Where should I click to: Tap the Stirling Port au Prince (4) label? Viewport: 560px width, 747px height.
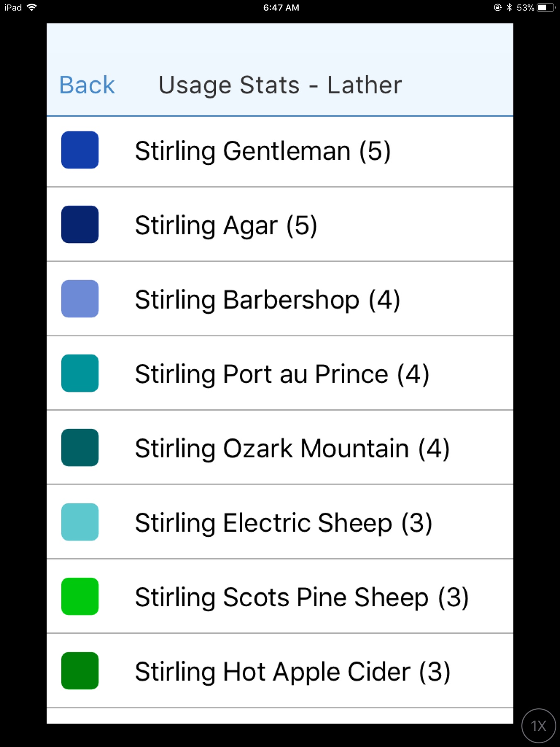[x=282, y=374]
